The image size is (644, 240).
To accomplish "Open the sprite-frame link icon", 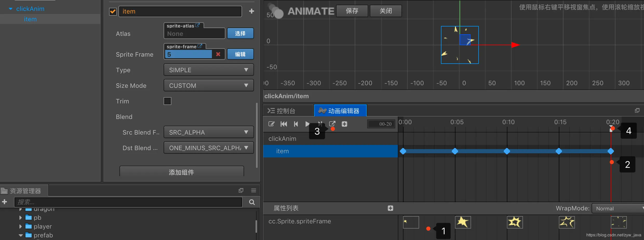I will tap(200, 46).
